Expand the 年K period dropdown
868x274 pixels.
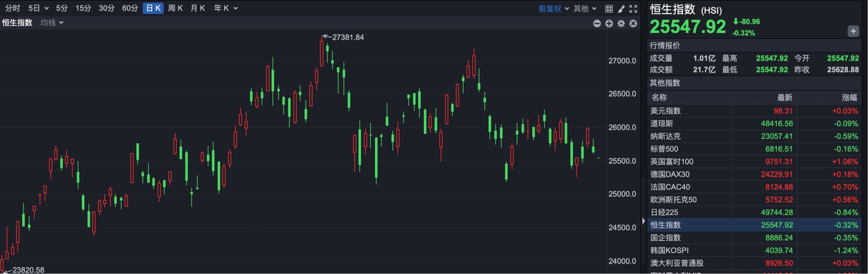[x=225, y=8]
